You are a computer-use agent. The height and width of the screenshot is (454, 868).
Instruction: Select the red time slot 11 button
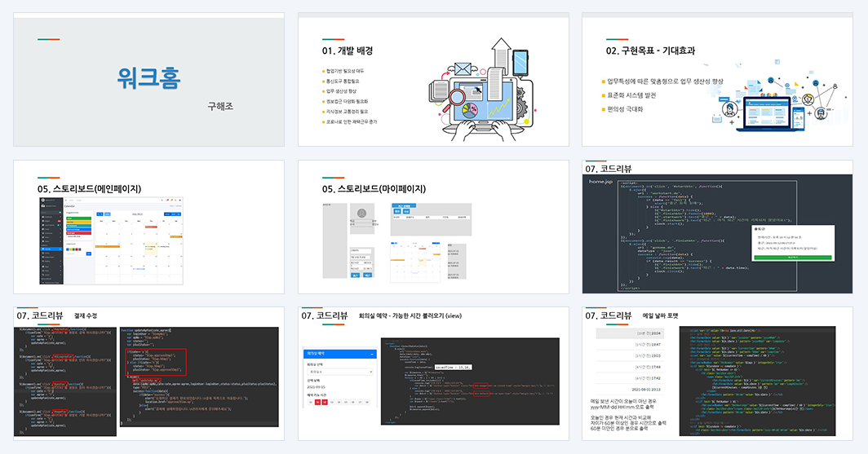pos(318,402)
